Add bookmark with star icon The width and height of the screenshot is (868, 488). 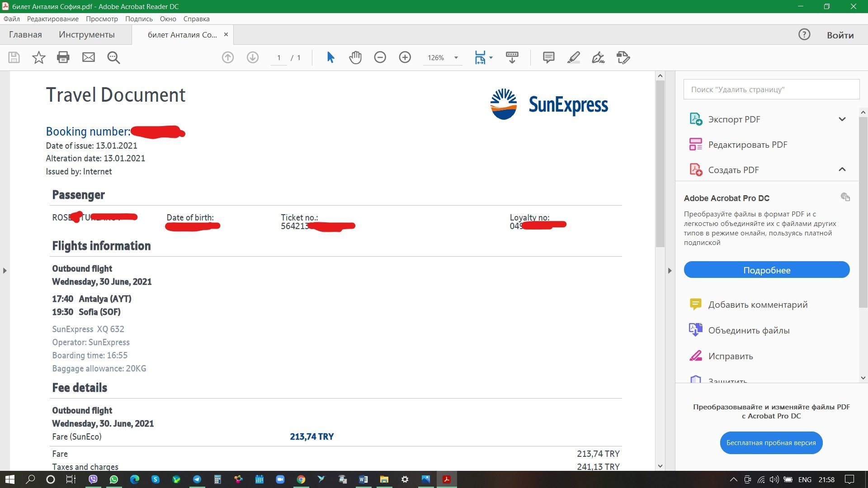tap(39, 57)
